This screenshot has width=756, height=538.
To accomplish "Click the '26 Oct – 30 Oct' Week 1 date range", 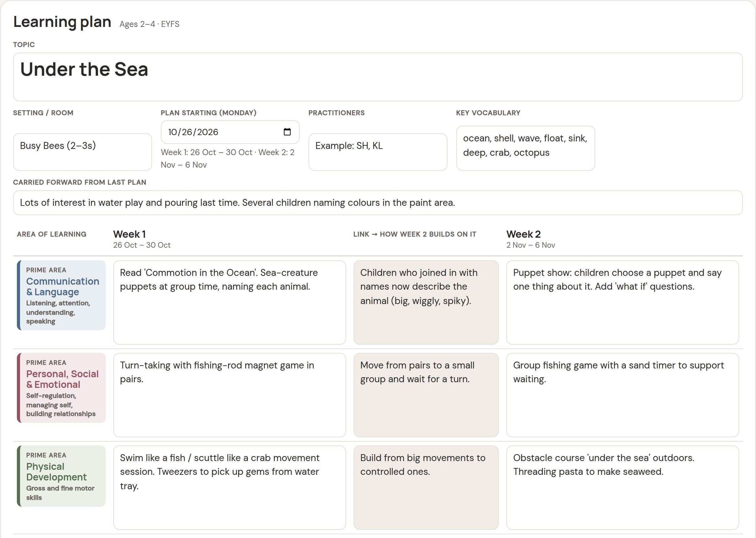I will tap(141, 245).
